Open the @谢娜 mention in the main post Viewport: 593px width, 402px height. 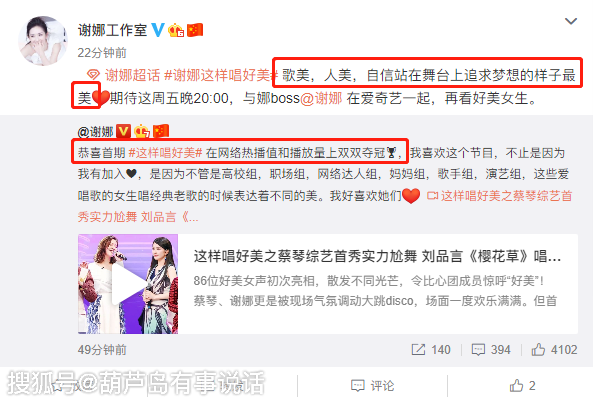321,98
